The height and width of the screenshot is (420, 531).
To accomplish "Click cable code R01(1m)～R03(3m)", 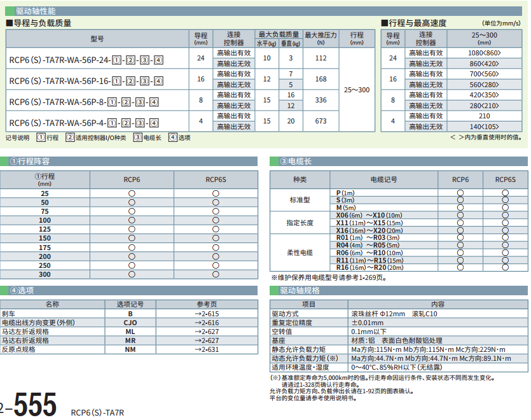I will [x=368, y=237].
